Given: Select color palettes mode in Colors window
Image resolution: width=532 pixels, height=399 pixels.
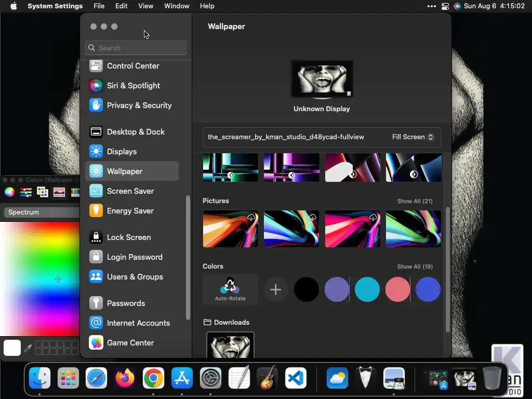Looking at the screenshot, I should [x=43, y=192].
